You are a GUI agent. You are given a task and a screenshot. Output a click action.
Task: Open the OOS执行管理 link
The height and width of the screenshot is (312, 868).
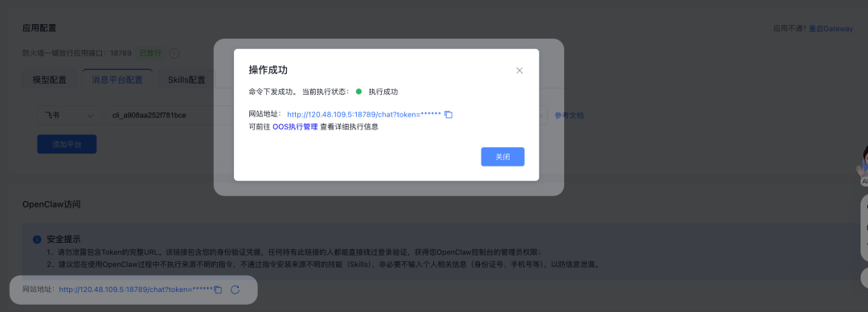[295, 126]
